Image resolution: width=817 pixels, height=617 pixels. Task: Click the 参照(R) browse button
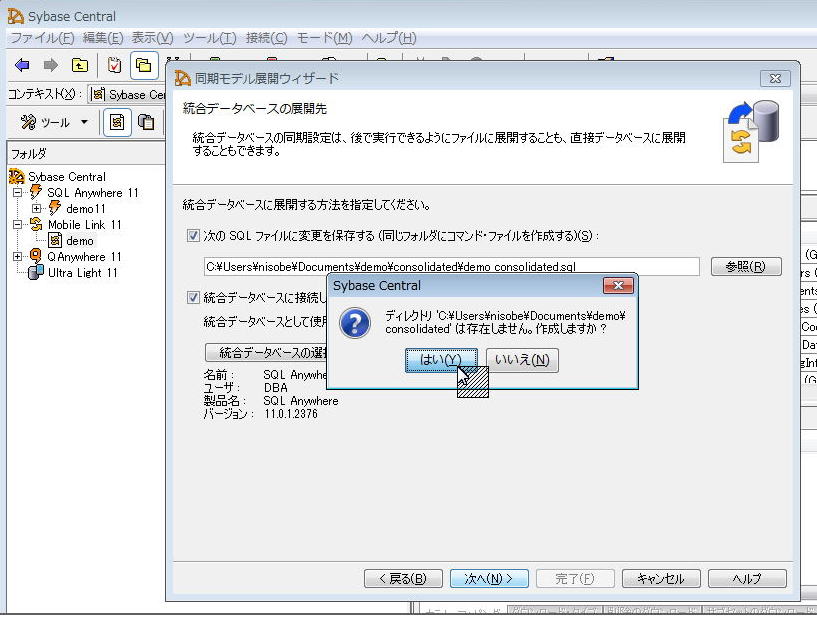click(x=745, y=267)
